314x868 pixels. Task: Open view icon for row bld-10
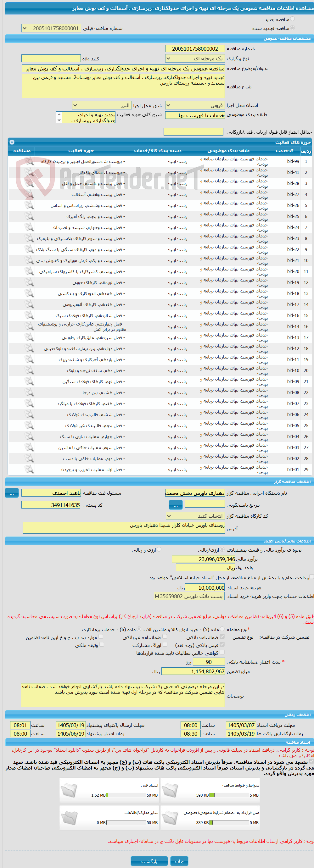29,370
